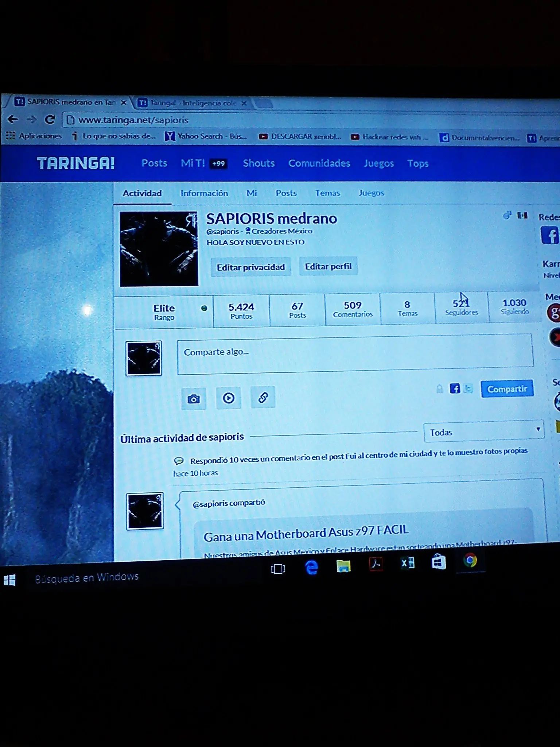Click the browser back arrow
The width and height of the screenshot is (560, 747).
tap(13, 119)
